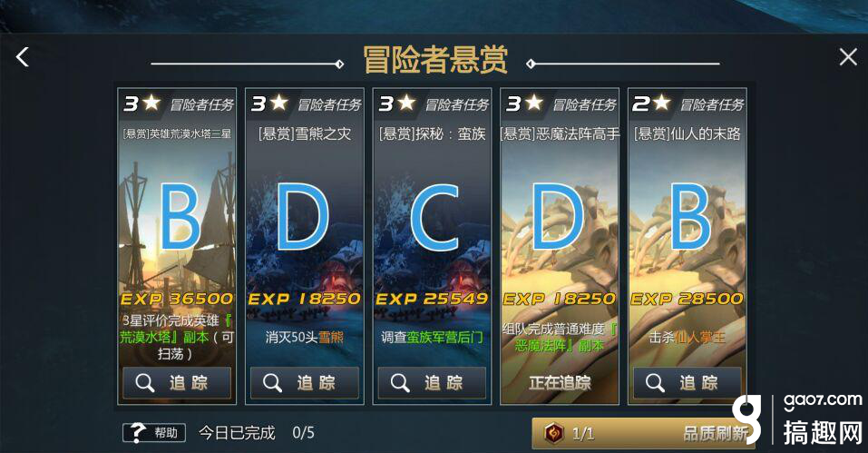Screen dimensions: 868x453
Task: Click green 恶魔法阵 dungeon link text
Action: pos(560,346)
